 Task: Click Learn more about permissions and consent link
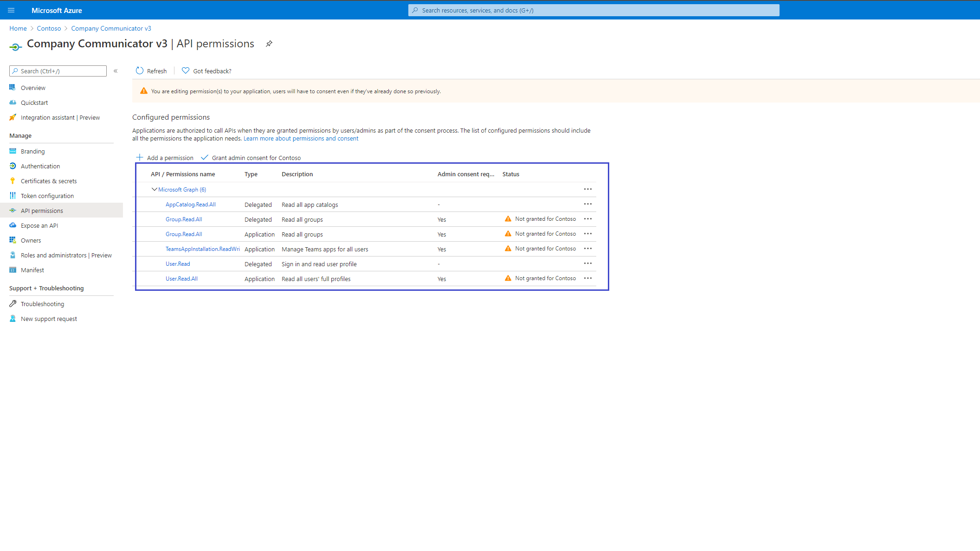click(x=301, y=139)
